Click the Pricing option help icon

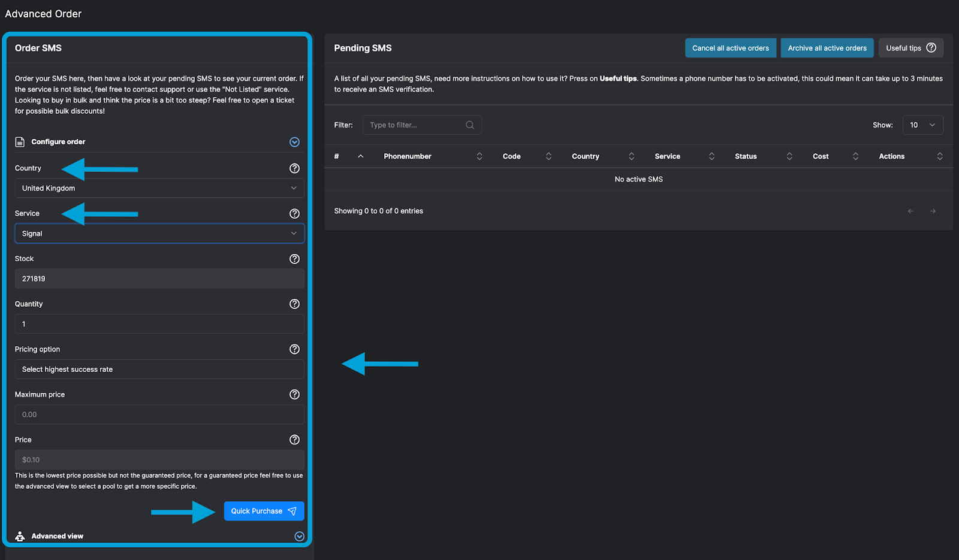pos(294,349)
